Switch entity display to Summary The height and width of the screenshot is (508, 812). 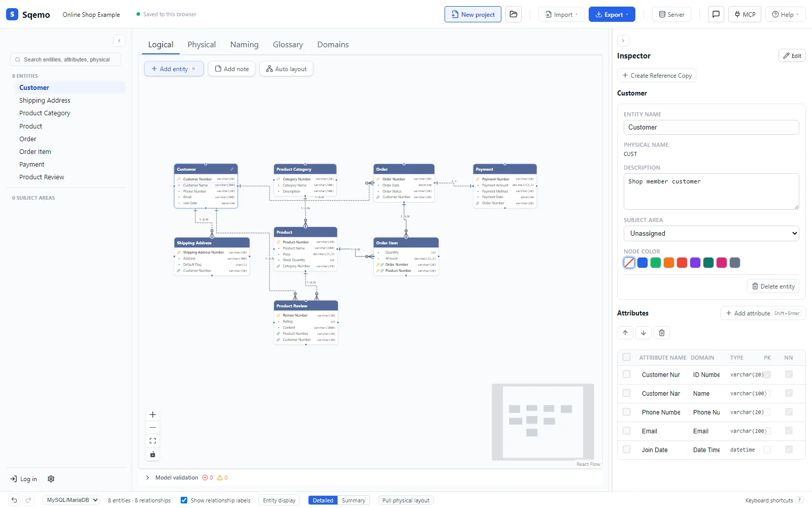(353, 500)
